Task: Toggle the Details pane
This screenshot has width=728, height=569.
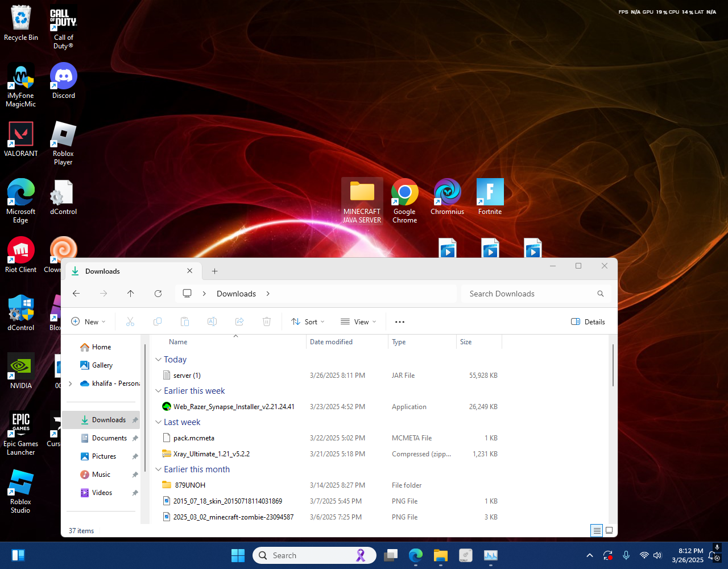Action: pos(588,322)
